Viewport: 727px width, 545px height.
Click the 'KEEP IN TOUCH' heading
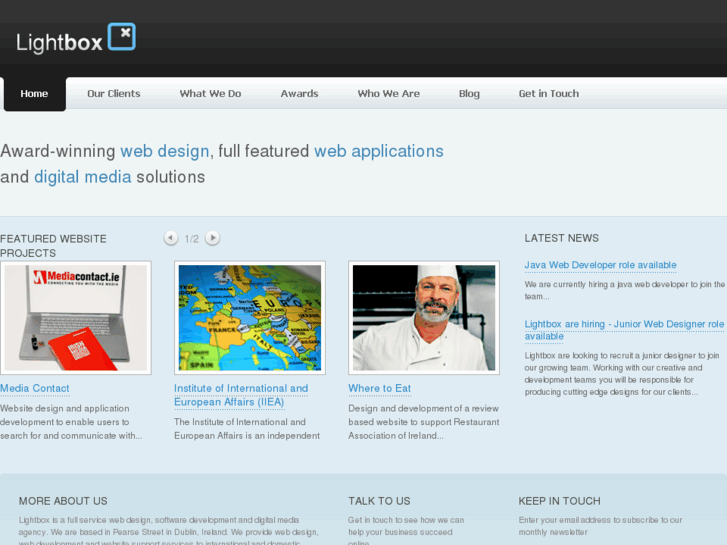[x=560, y=501]
